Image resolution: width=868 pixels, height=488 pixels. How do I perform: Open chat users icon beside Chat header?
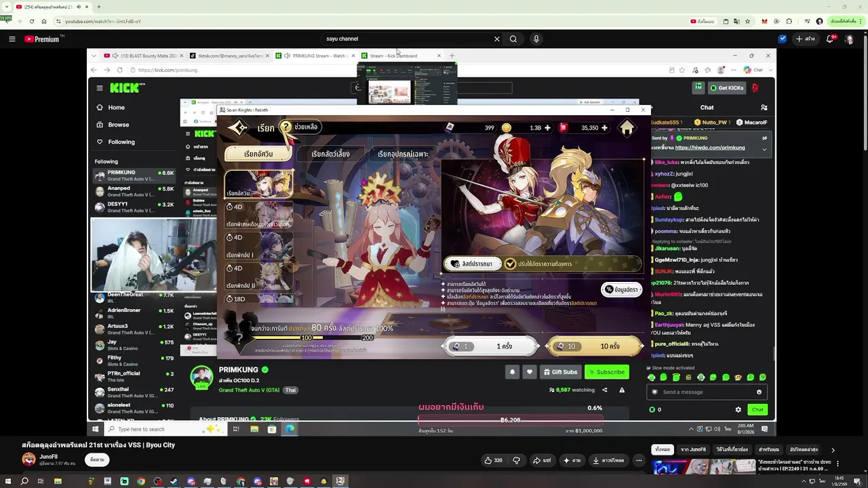pyautogui.click(x=764, y=107)
